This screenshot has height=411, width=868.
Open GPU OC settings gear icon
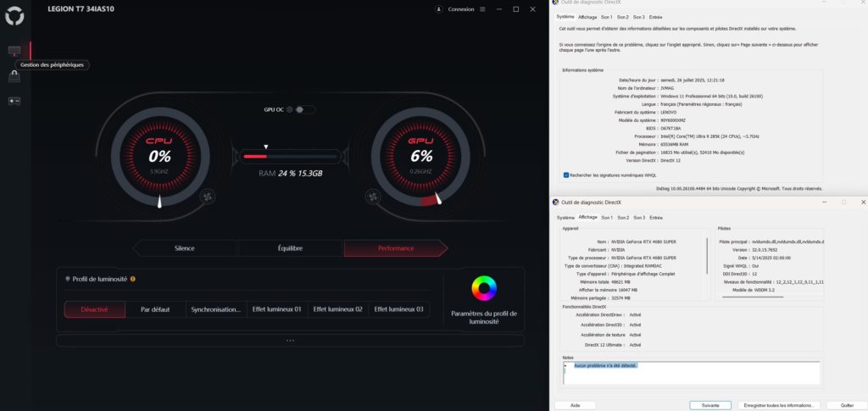click(x=290, y=109)
